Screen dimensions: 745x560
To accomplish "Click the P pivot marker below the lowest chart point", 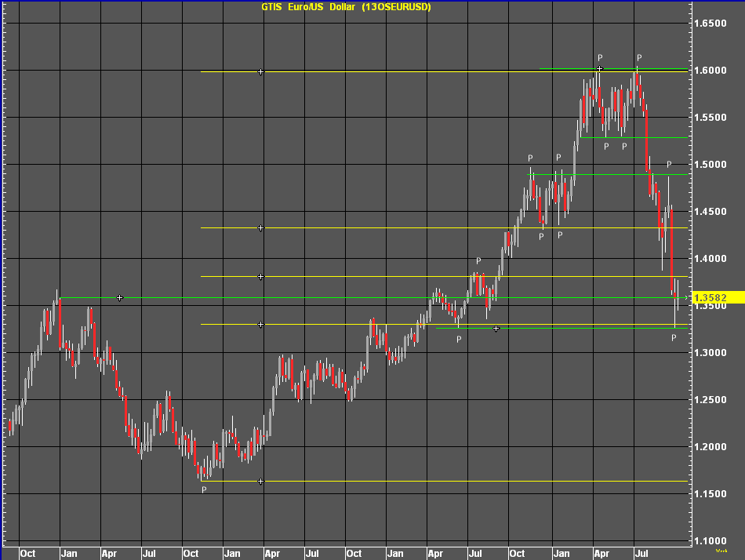I will click(204, 490).
